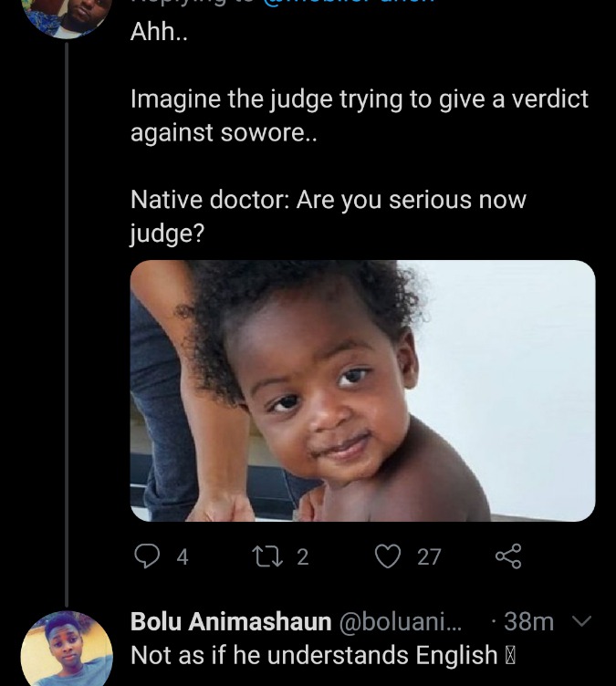The image size is (616, 686).
Task: Open the tweet text 'Imagine the judge trying'
Action: click(360, 116)
